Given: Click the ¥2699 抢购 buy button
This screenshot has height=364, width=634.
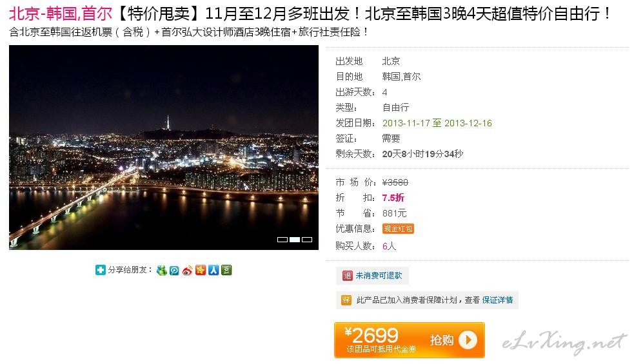Looking at the screenshot, I should pos(409,340).
